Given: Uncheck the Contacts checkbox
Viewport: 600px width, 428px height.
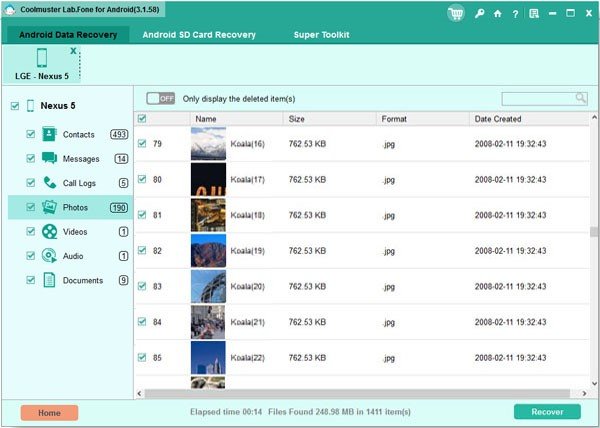Looking at the screenshot, I should 31,134.
